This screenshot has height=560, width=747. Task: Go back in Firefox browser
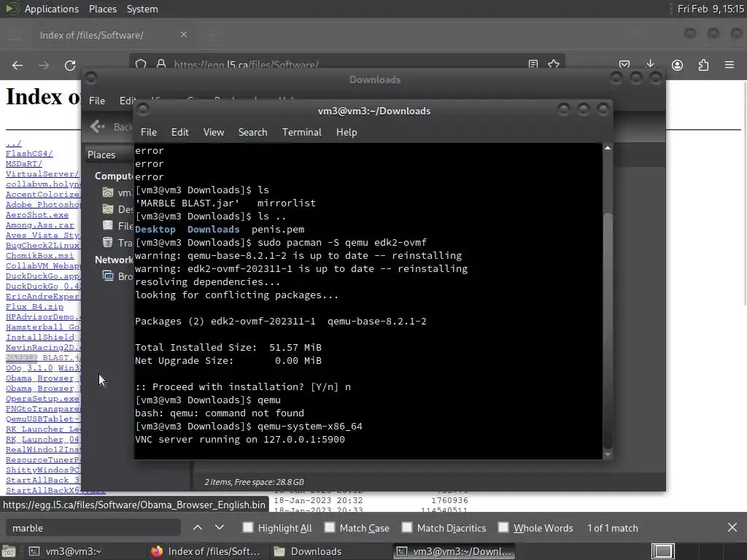point(18,65)
